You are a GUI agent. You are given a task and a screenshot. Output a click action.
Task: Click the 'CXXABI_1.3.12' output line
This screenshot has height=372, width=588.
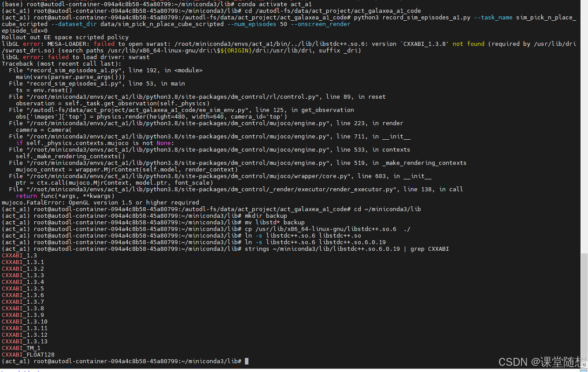(25, 335)
